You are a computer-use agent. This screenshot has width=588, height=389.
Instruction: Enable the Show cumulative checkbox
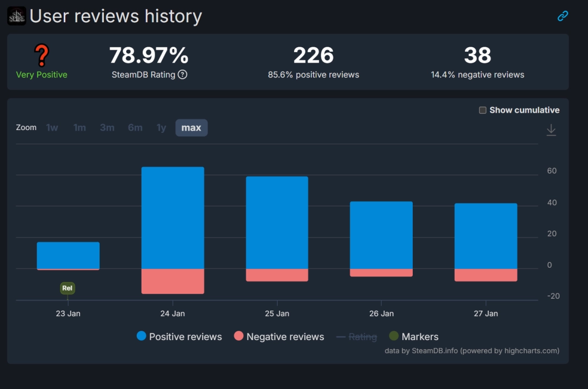pyautogui.click(x=482, y=109)
